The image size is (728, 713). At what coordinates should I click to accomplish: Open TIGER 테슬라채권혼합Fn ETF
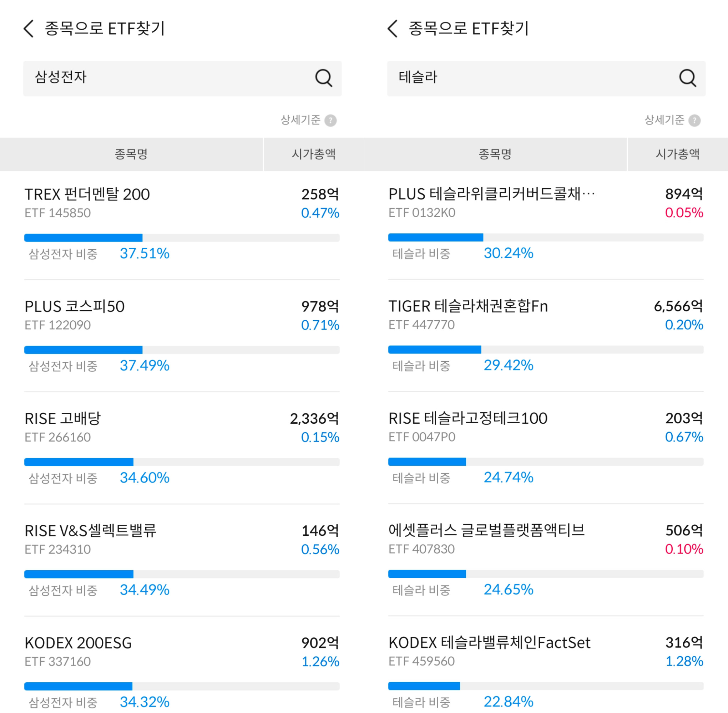tap(468, 306)
